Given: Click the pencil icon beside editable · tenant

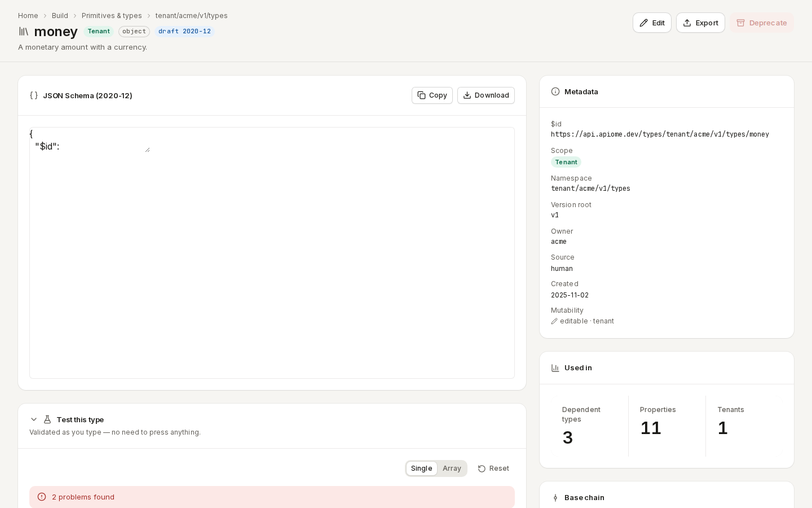Looking at the screenshot, I should [554, 321].
